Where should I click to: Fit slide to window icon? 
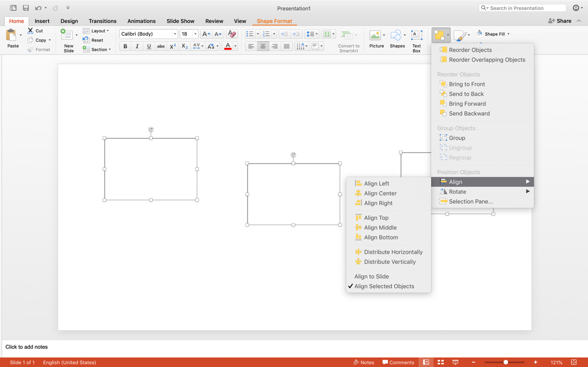tap(573, 362)
